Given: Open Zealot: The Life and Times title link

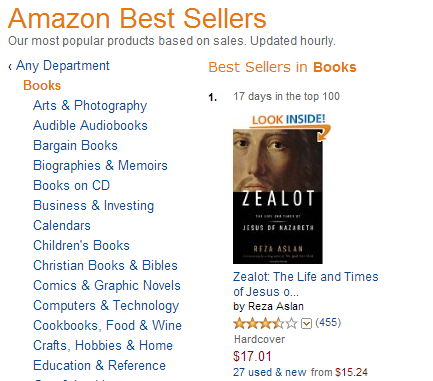Looking at the screenshot, I should coord(306,284).
